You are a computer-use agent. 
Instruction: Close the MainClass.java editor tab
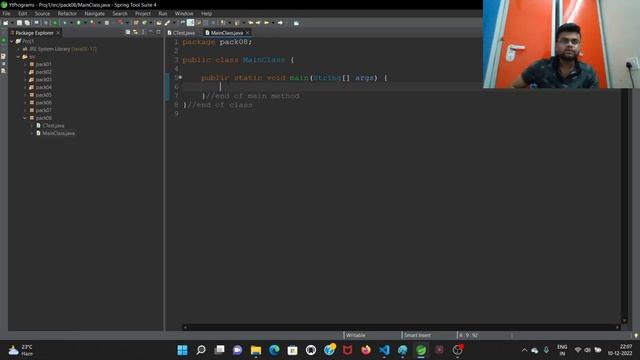click(x=247, y=33)
